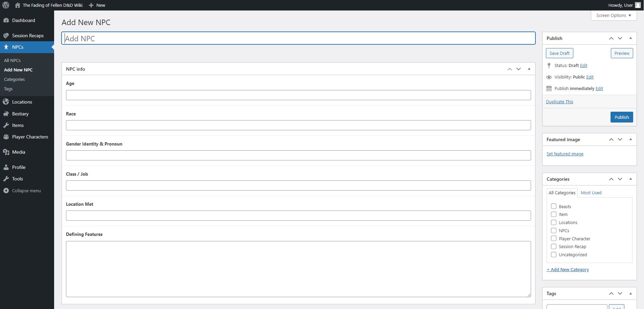Click the Media library icon
Viewport: 644px width, 309px height.
[6, 152]
